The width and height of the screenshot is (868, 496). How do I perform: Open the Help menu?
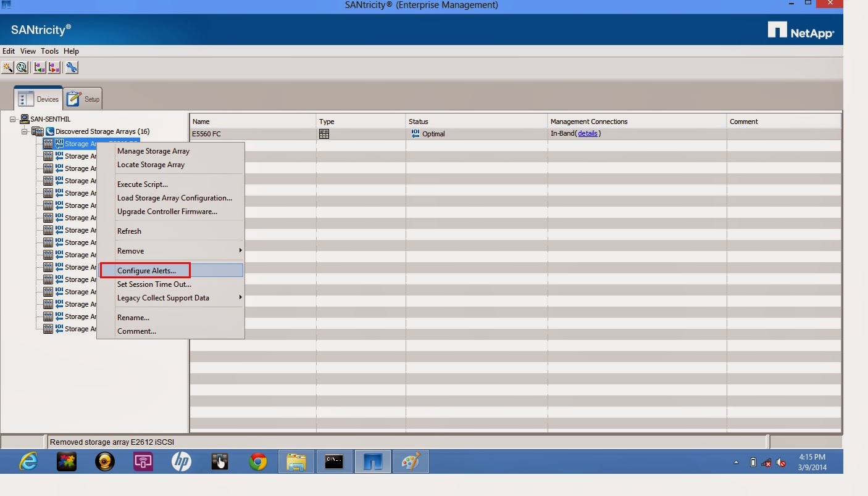(71, 51)
